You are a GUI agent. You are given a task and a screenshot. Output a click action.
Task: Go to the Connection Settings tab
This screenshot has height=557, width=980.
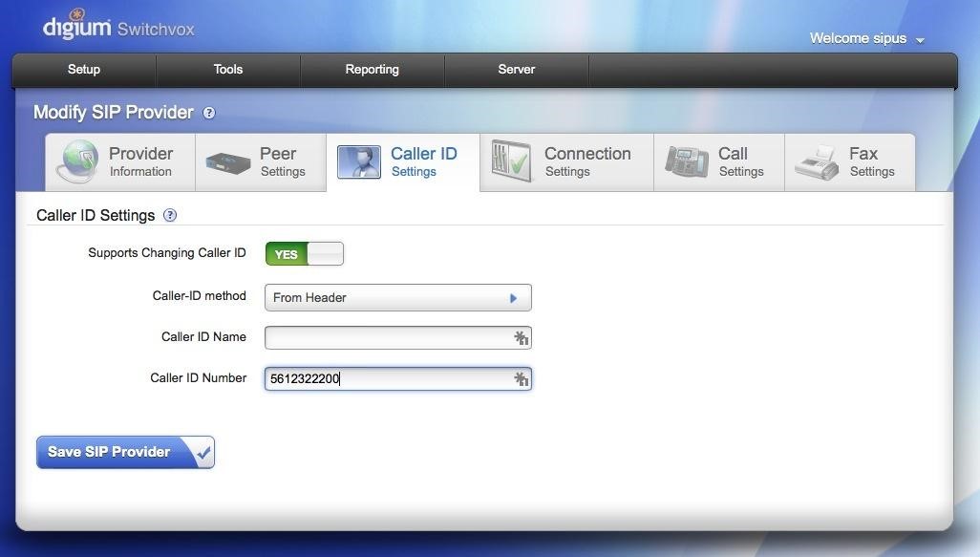pyautogui.click(x=566, y=161)
